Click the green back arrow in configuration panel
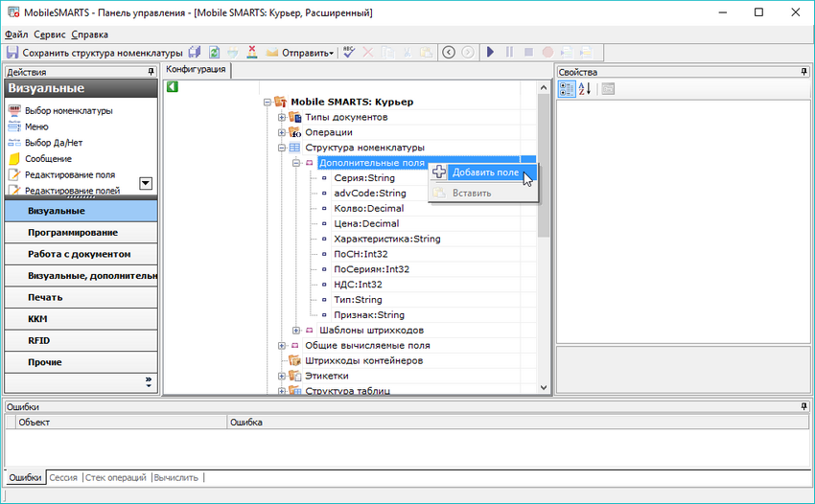The height and width of the screenshot is (504, 815). pos(173,87)
